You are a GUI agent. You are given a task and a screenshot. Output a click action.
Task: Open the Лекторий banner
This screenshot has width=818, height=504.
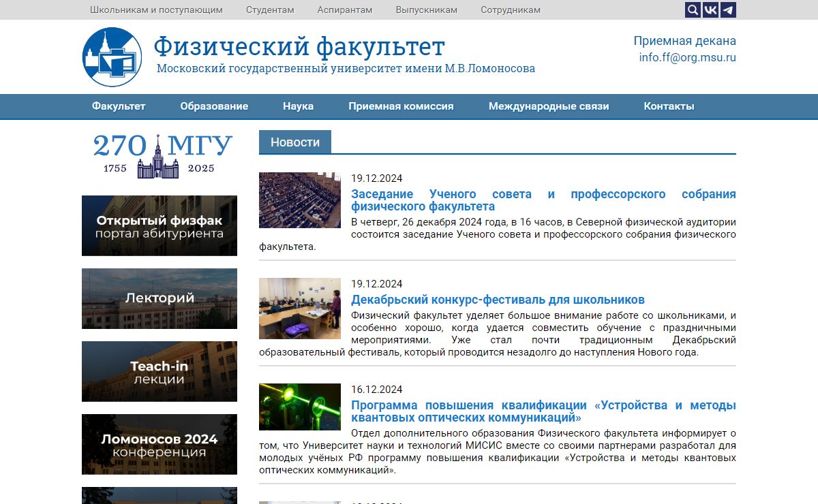point(160,298)
